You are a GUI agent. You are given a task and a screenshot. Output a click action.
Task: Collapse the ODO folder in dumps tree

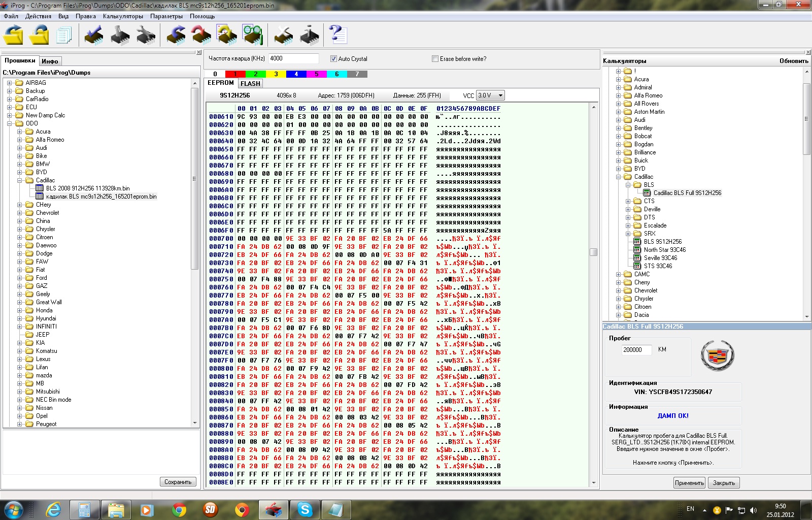pos(10,123)
